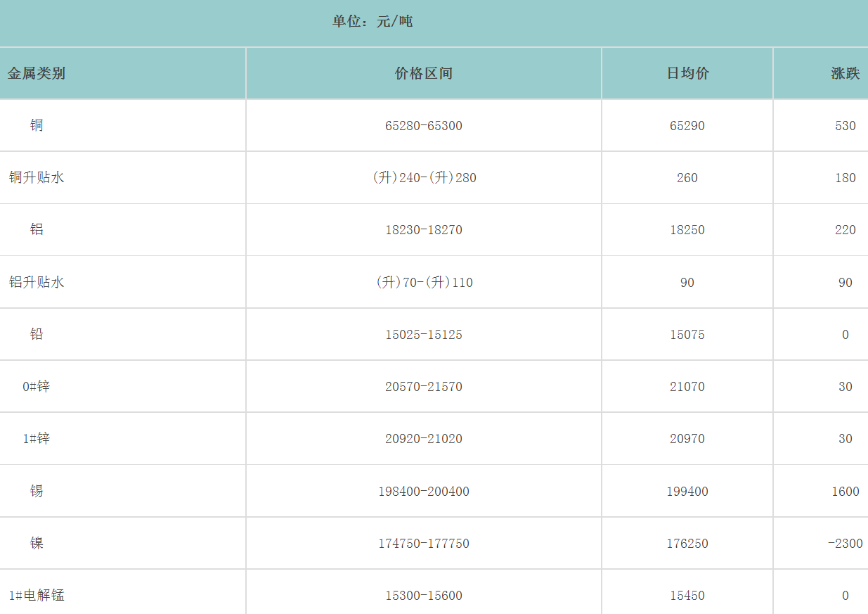This screenshot has height=614, width=868.
Task: Click aluminium daily average 18250
Action: pyautogui.click(x=687, y=230)
